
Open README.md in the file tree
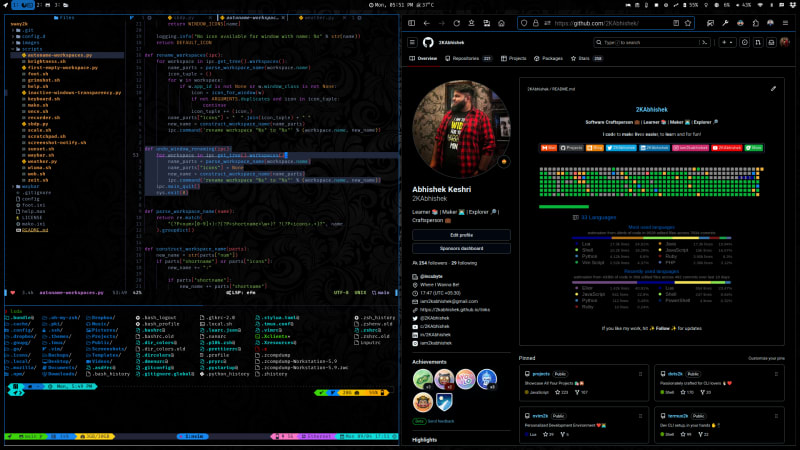coord(32,230)
